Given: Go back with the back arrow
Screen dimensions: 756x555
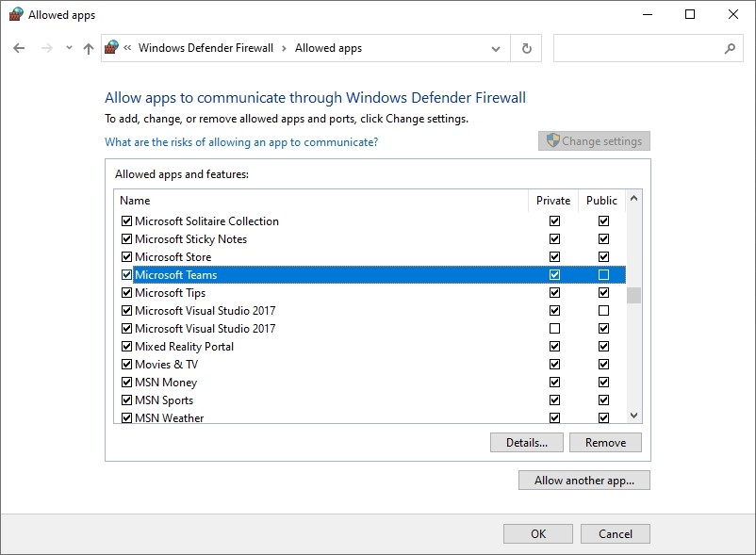Looking at the screenshot, I should coord(19,48).
